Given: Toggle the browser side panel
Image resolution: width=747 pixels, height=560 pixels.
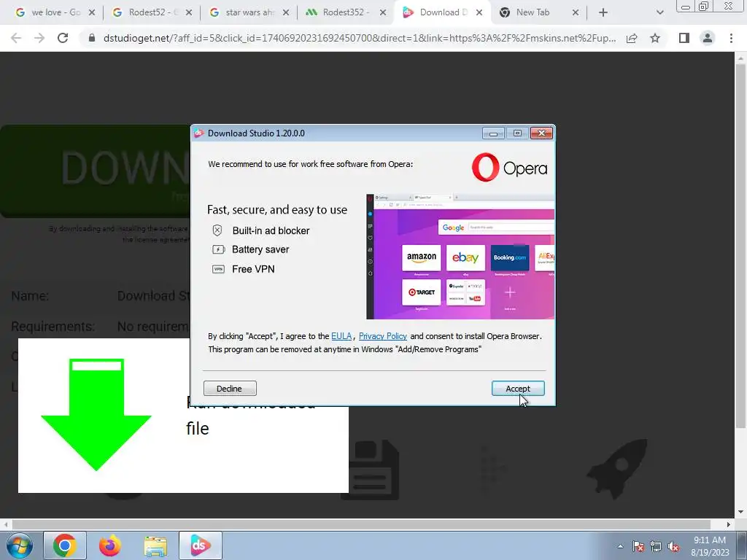Looking at the screenshot, I should pyautogui.click(x=684, y=38).
